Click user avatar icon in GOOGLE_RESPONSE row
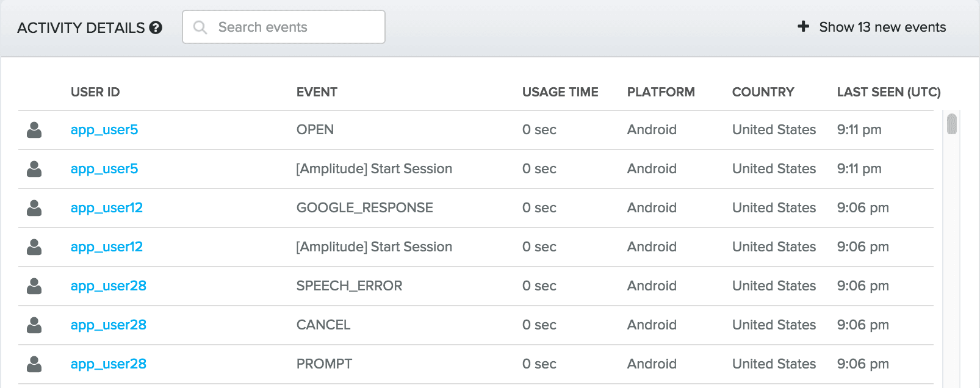Screen dimensions: 980x388 pyautogui.click(x=34, y=208)
